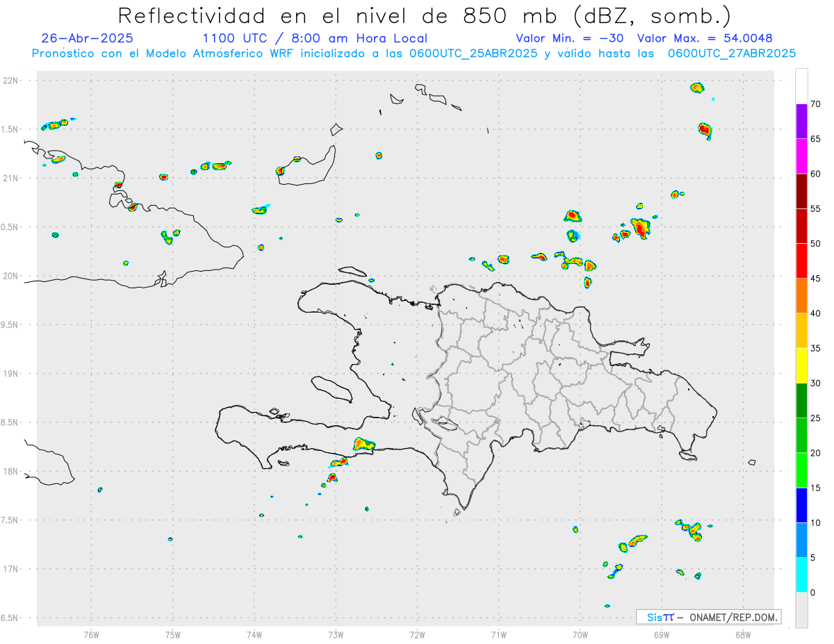The height and width of the screenshot is (644, 834).
Task: Pick the dark green 25–30 dBZ colorbar segment
Action: (x=801, y=401)
